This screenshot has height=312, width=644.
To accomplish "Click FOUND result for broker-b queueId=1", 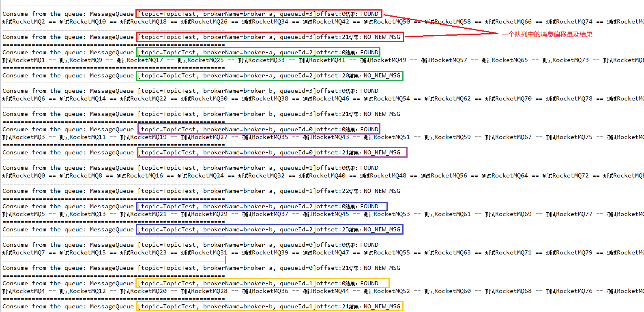I will 369,283.
